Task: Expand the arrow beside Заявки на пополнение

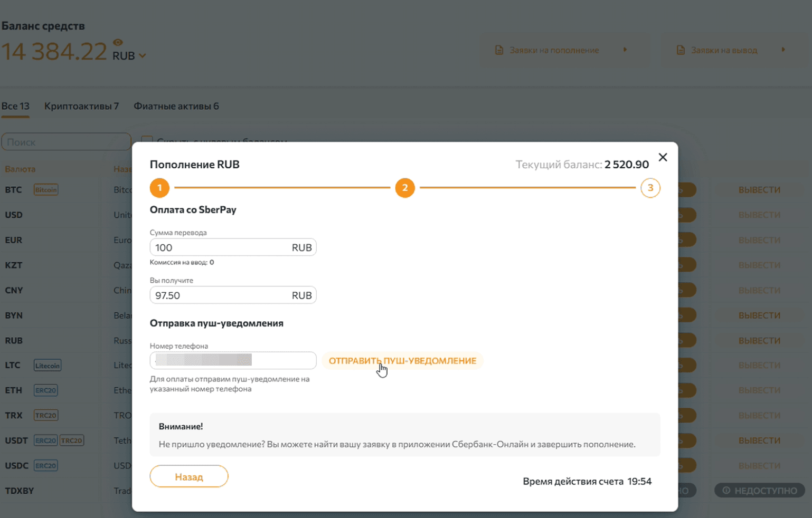Action: coord(625,50)
